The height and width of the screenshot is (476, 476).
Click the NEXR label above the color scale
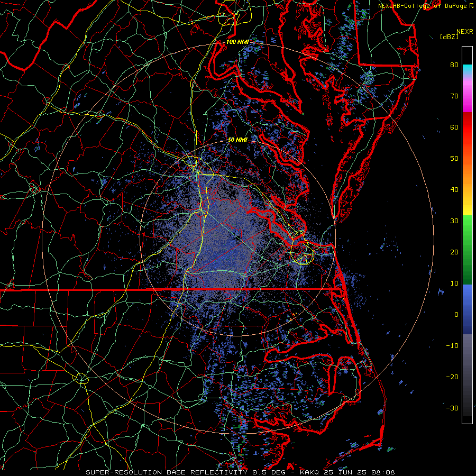[x=464, y=32]
